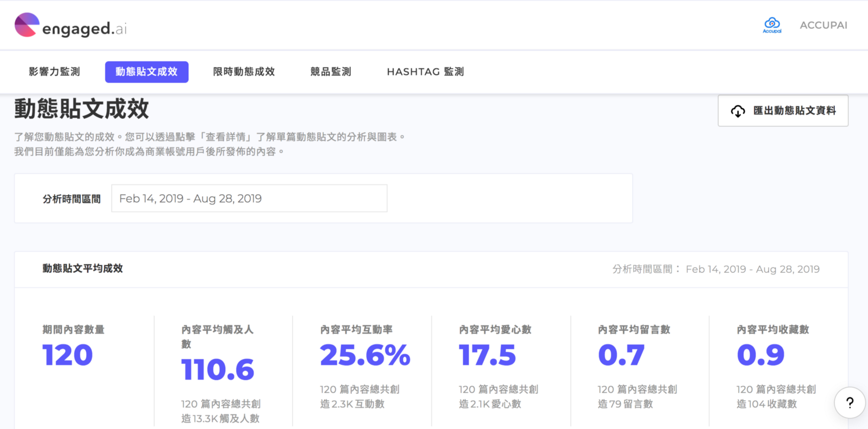Click the engaged.ai circular logo icon

(27, 25)
